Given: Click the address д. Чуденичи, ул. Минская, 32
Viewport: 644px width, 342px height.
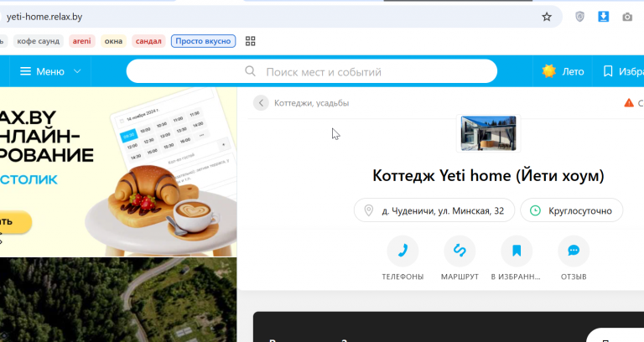Looking at the screenshot, I should coord(434,210).
